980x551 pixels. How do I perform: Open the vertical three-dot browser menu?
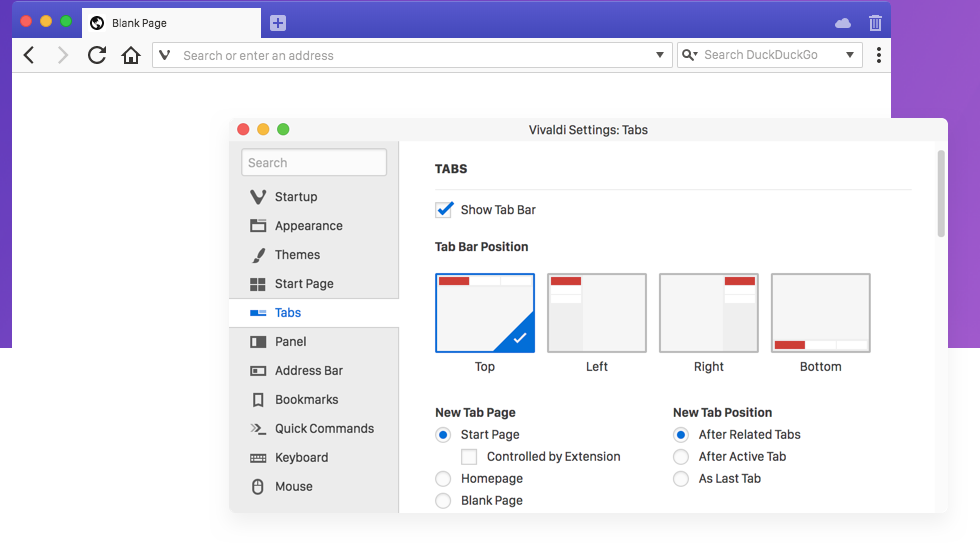tap(879, 55)
